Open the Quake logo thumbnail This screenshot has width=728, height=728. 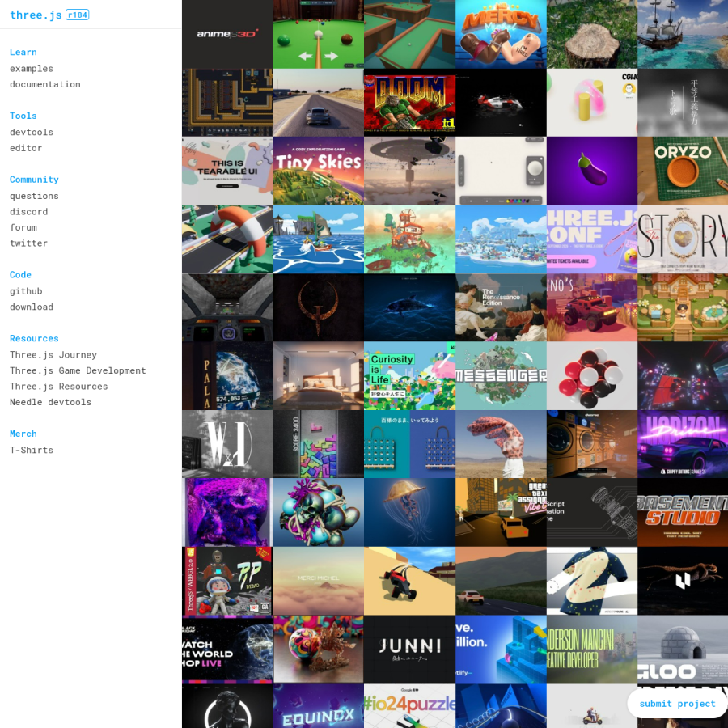319,307
